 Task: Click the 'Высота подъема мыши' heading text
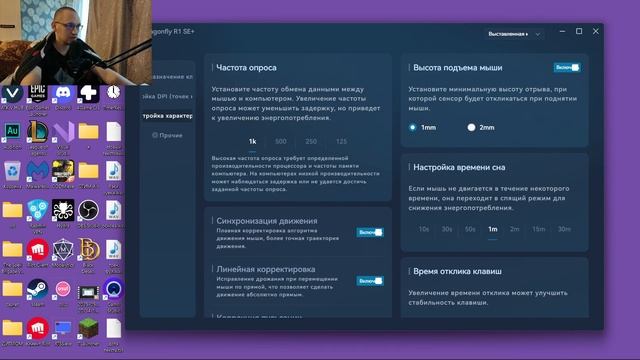[x=458, y=68]
